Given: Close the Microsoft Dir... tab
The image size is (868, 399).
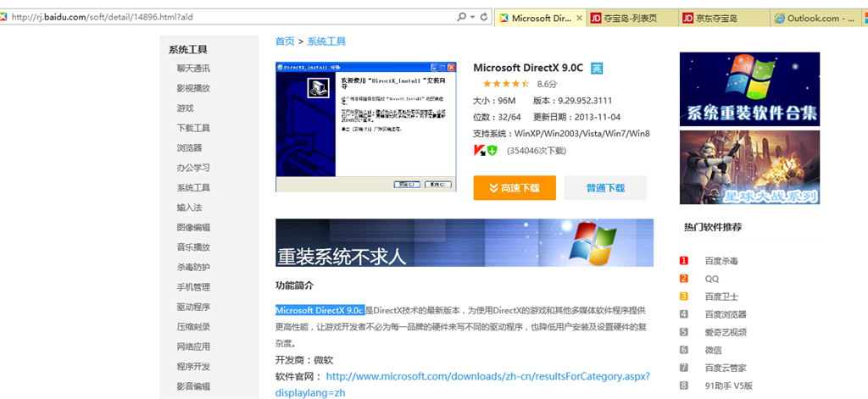Looking at the screenshot, I should click(x=579, y=19).
